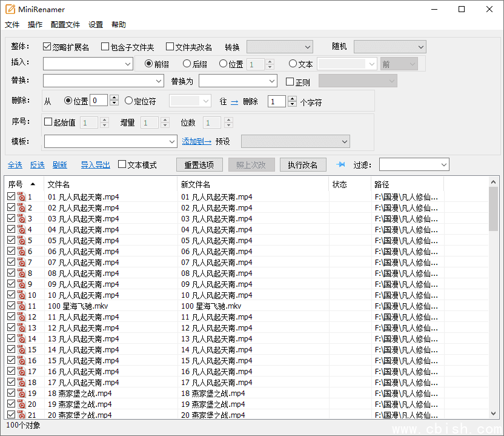The height and width of the screenshot is (436, 504).
Task: Open the 设置 menu
Action: click(95, 24)
